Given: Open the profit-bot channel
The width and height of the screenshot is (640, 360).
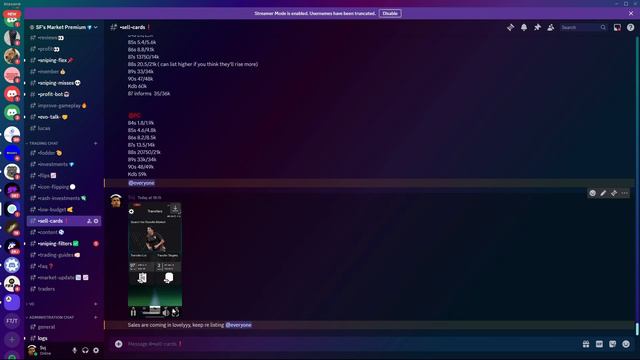Looking at the screenshot, I should pos(64,94).
